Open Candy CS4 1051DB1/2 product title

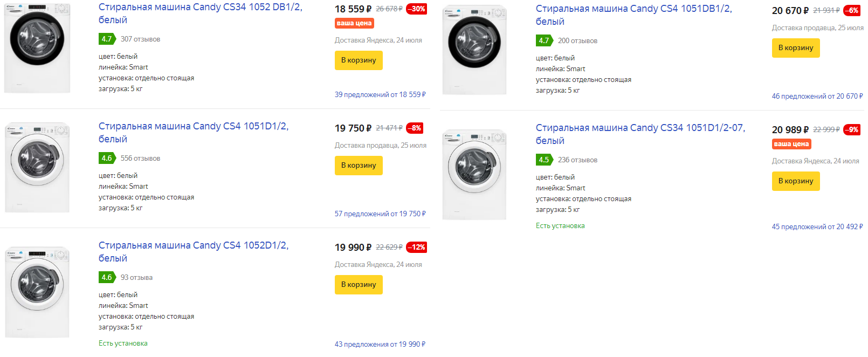tap(633, 9)
